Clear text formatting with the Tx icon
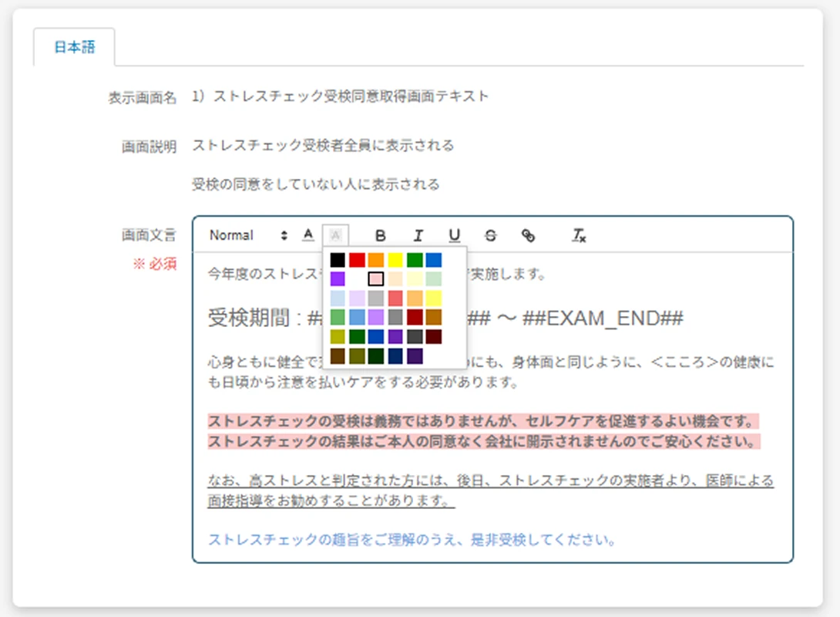This screenshot has width=840, height=617. (x=579, y=235)
